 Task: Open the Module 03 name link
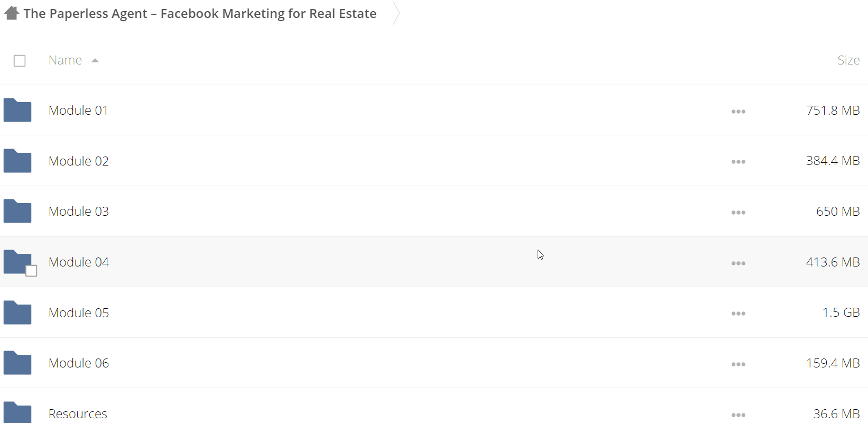click(x=79, y=212)
